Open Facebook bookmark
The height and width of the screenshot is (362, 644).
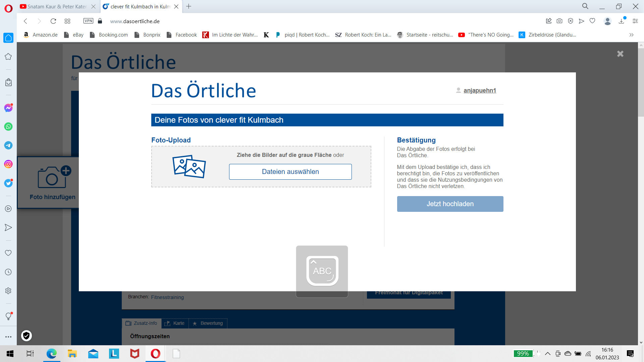[182, 35]
